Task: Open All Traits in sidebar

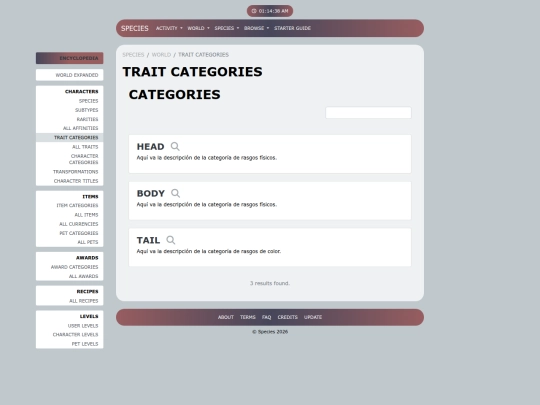Action: [85, 147]
